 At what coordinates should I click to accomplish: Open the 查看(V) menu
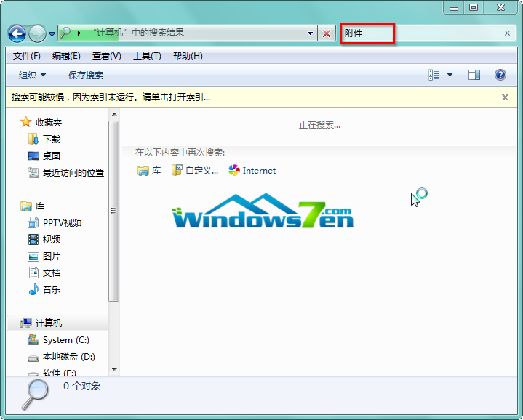pyautogui.click(x=106, y=56)
